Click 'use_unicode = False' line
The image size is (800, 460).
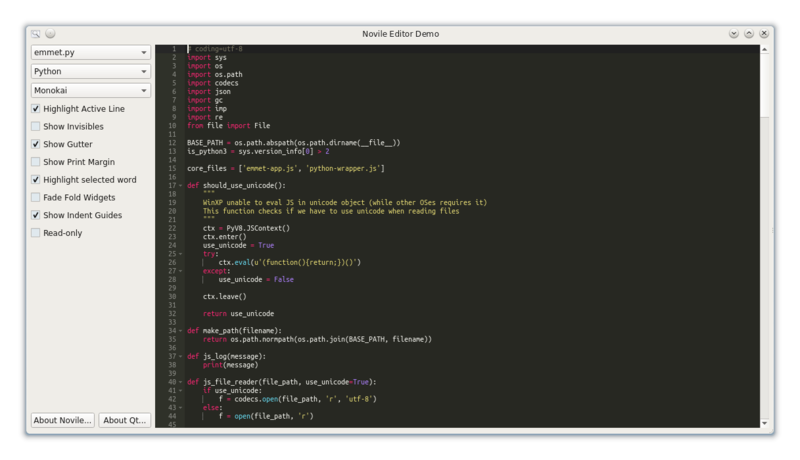[256, 279]
